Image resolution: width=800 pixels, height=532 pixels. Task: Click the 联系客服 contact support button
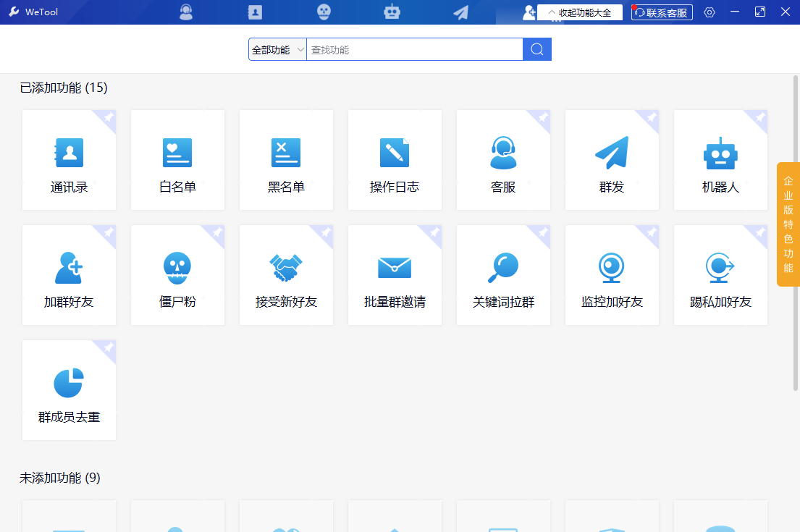click(x=662, y=13)
